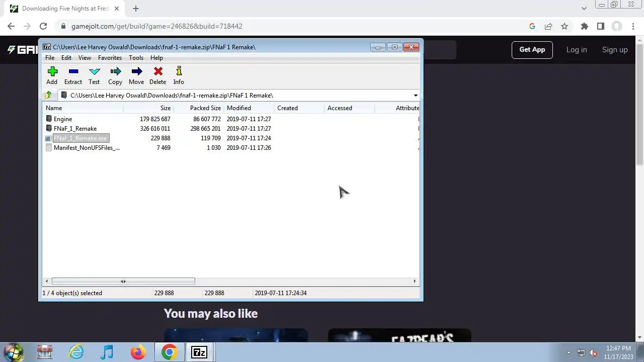The image size is (644, 362).
Task: Open Chrome three-dot menu
Action: pyautogui.click(x=633, y=26)
